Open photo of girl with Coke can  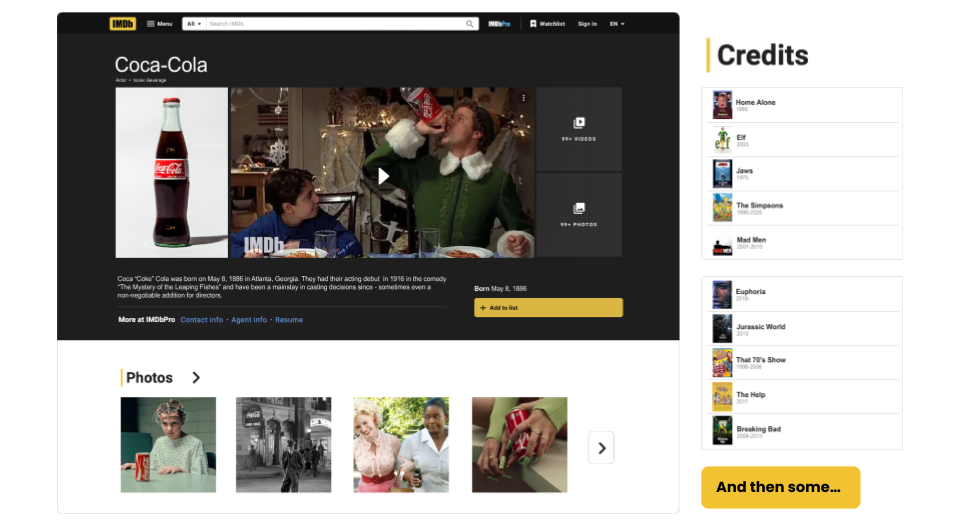click(x=168, y=445)
